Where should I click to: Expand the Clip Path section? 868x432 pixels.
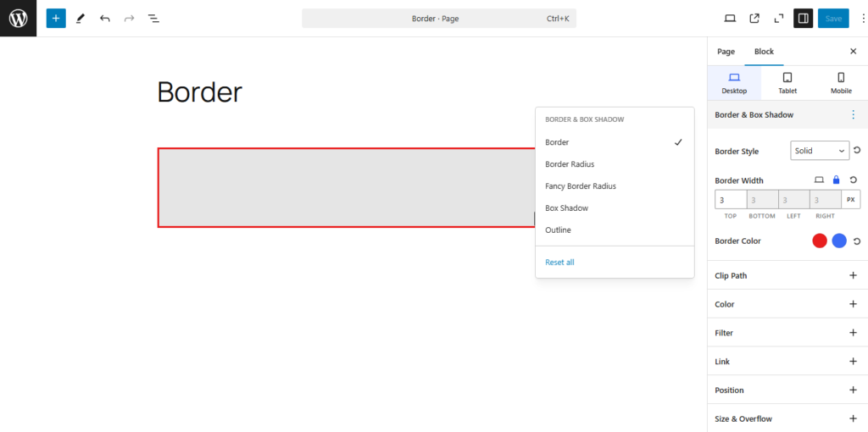click(787, 275)
